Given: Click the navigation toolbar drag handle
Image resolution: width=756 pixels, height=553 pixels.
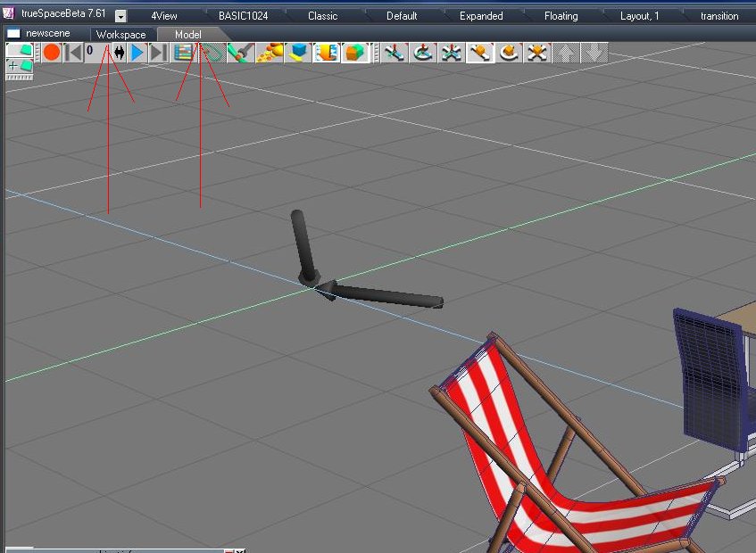Looking at the screenshot, I should (376, 52).
